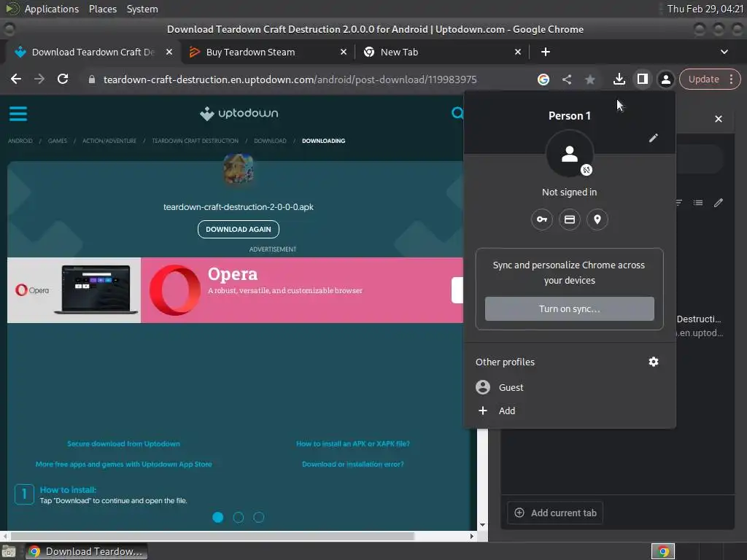This screenshot has width=747, height=560.
Task: Click the horizontal page scrollbar
Action: coord(212,536)
